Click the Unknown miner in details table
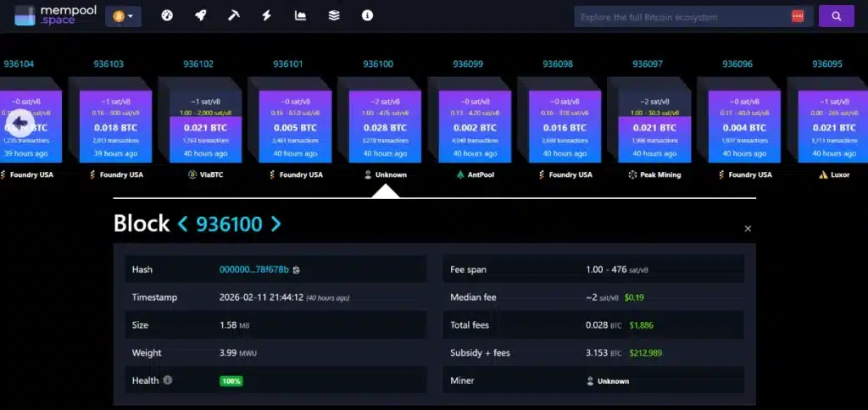Image resolution: width=868 pixels, height=410 pixels. pyautogui.click(x=608, y=381)
